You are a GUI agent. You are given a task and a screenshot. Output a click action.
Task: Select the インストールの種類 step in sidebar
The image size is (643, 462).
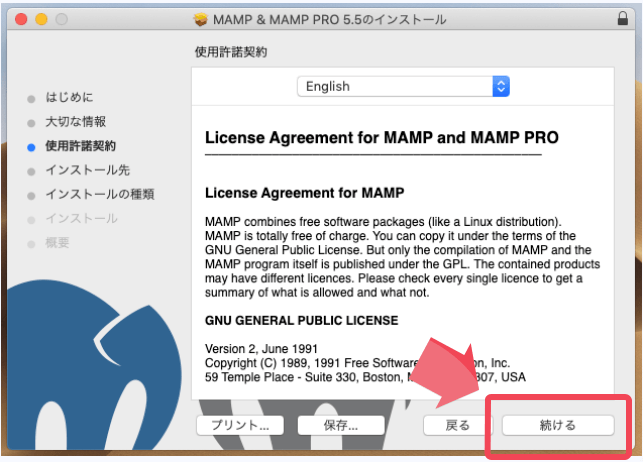[100, 194]
